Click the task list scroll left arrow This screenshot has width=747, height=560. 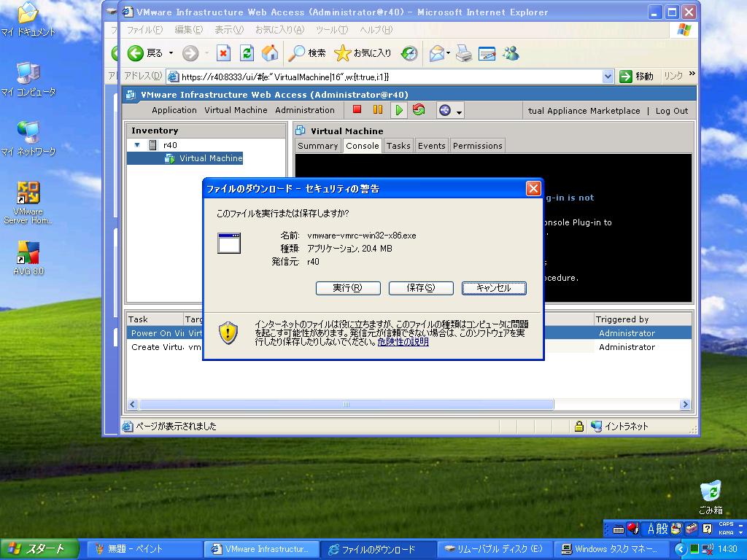133,405
